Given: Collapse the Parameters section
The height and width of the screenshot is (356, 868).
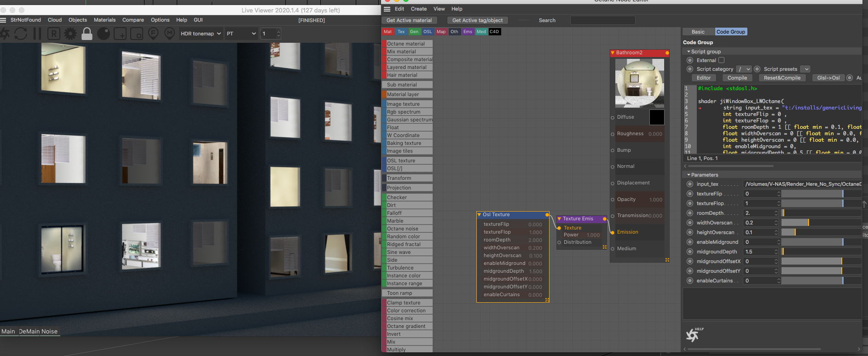Looking at the screenshot, I should (x=689, y=175).
